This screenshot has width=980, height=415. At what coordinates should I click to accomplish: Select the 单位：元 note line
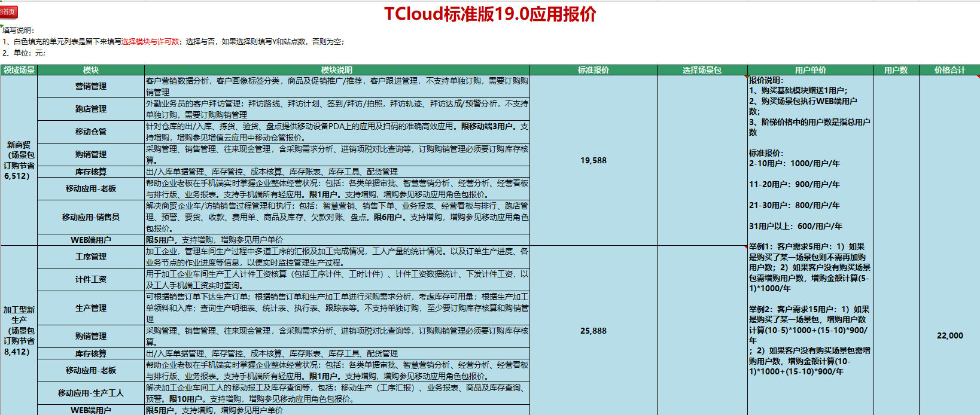[x=24, y=53]
